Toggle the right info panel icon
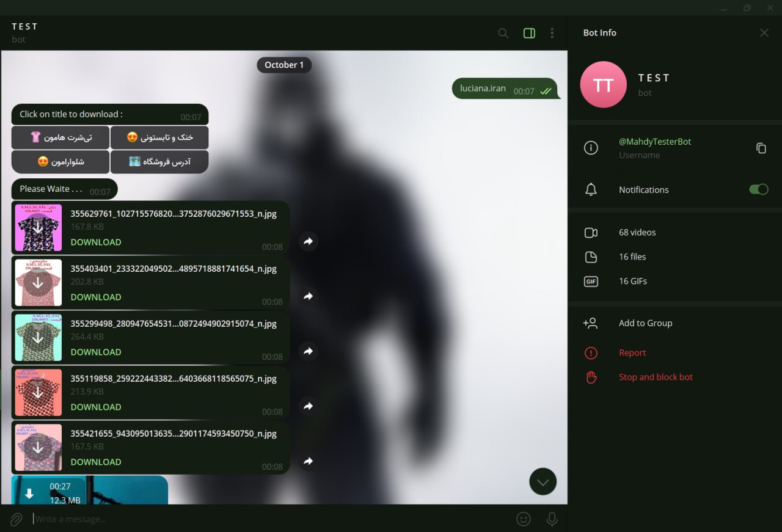Screen dimensions: 782x532 pyautogui.click(x=529, y=33)
